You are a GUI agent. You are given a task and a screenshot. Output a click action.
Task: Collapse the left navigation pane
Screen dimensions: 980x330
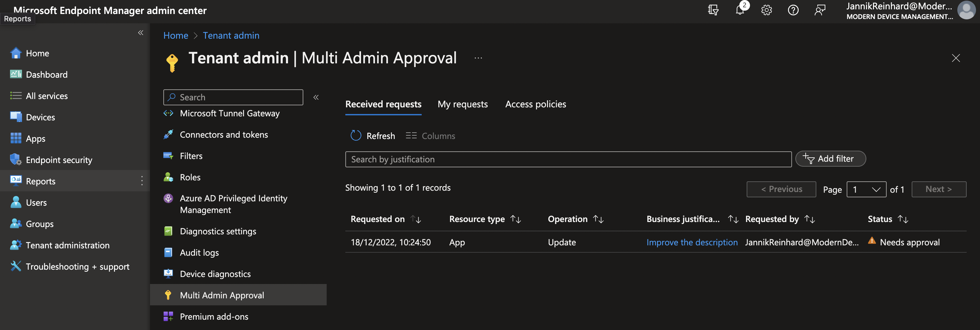(x=140, y=33)
